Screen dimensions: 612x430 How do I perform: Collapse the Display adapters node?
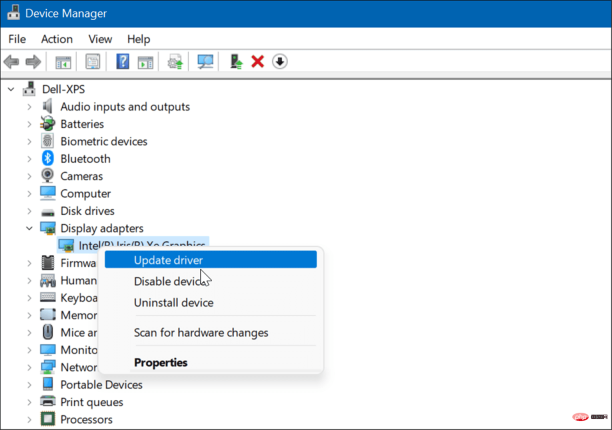pos(29,228)
